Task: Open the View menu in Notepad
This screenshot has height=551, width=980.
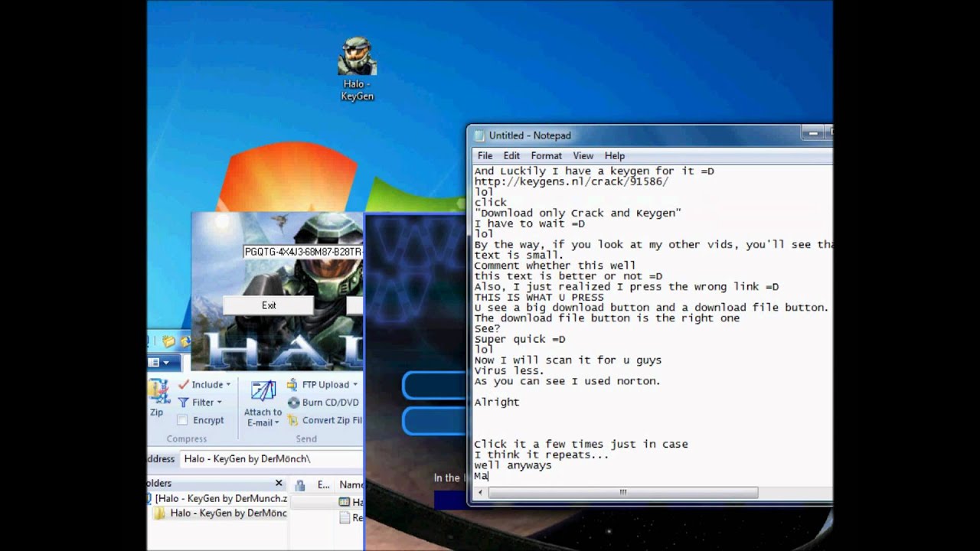Action: pos(583,155)
